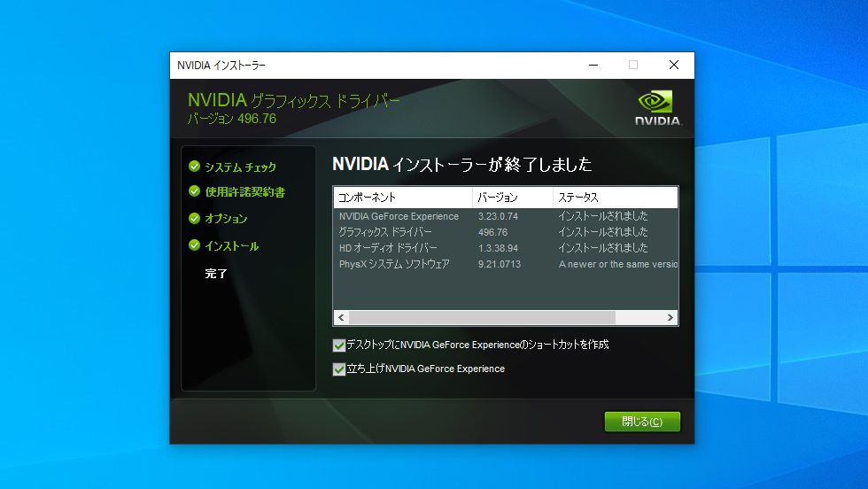Click the NVIDIA logo icon
This screenshot has width=868, height=489.
[657, 109]
